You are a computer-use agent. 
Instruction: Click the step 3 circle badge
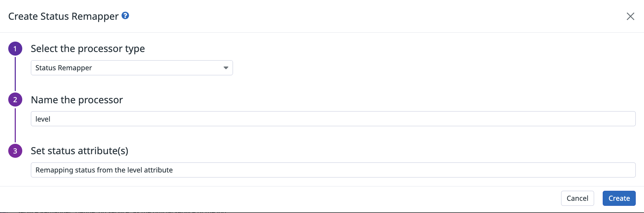(15, 151)
